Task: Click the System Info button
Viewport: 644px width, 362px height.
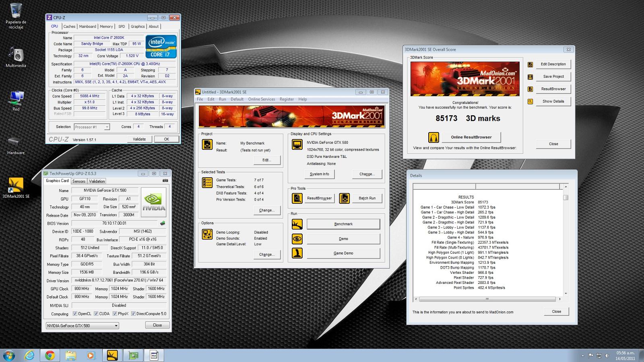Action: tap(319, 174)
